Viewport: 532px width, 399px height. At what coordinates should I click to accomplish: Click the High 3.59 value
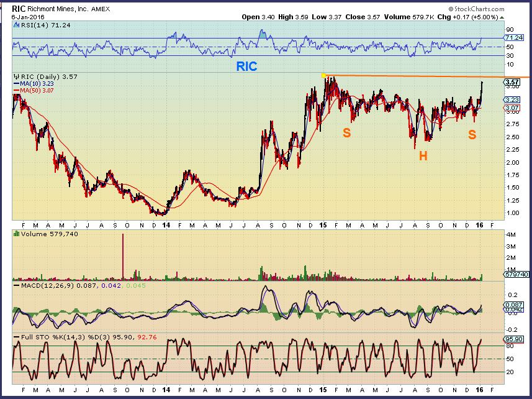click(x=293, y=17)
